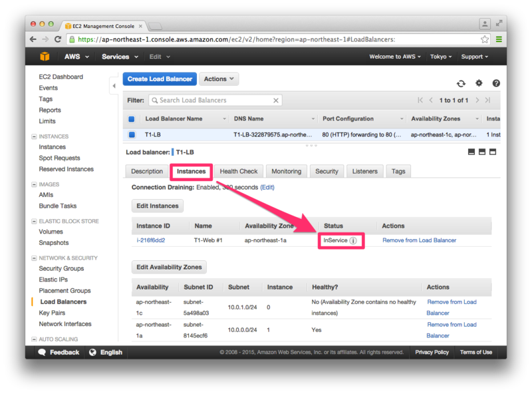Open the Chrome hamburger menu
This screenshot has height=394, width=532.
[499, 39]
